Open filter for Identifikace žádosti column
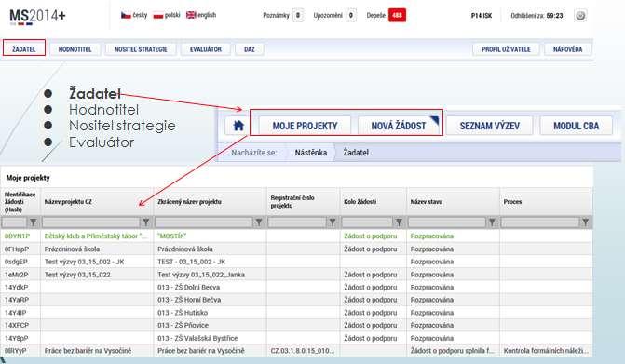Viewport: 625px width, 364px height. pyautogui.click(x=34, y=222)
